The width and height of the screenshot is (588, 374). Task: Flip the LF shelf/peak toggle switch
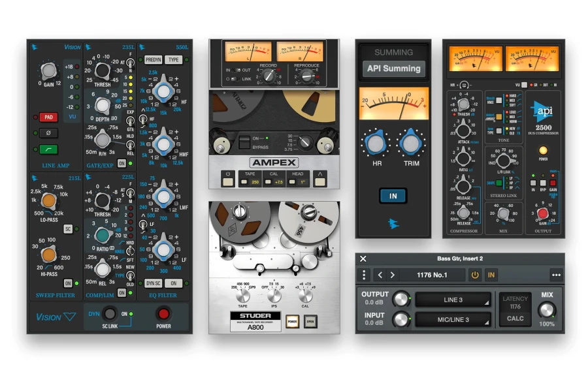(143, 225)
